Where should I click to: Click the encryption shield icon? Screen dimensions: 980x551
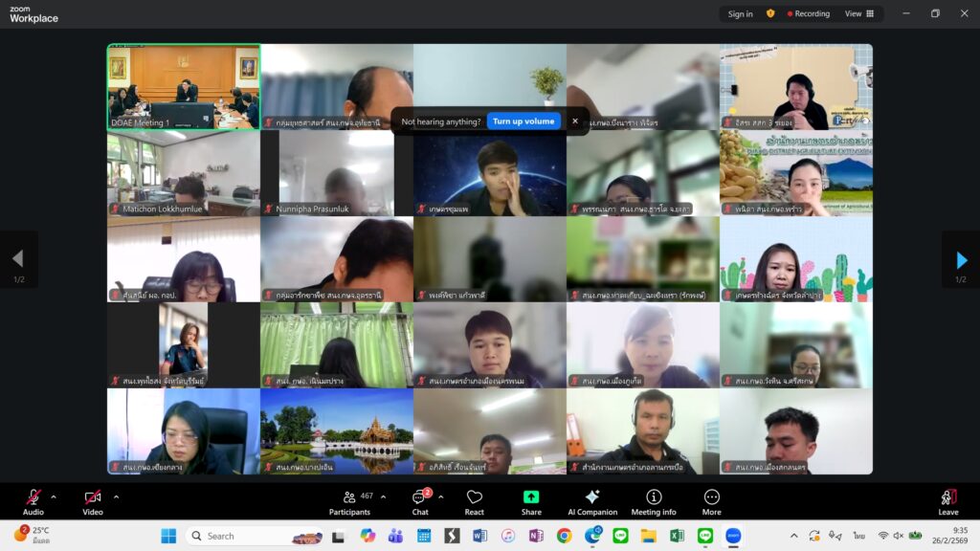tap(770, 13)
